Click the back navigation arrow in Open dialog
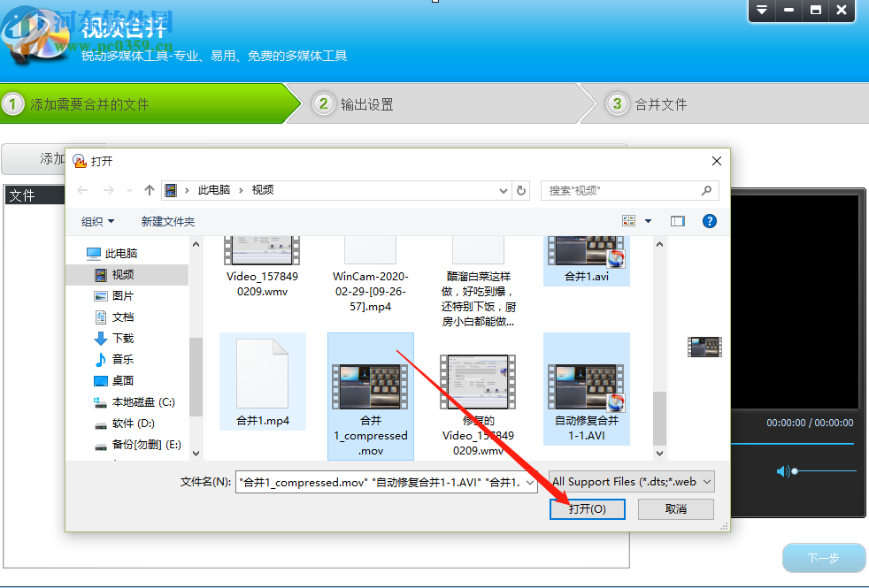This screenshot has height=588, width=869. 81,190
